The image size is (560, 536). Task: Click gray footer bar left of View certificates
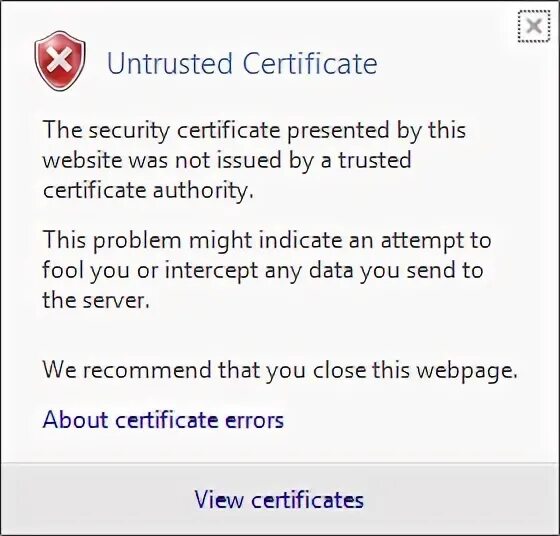[x=96, y=499]
